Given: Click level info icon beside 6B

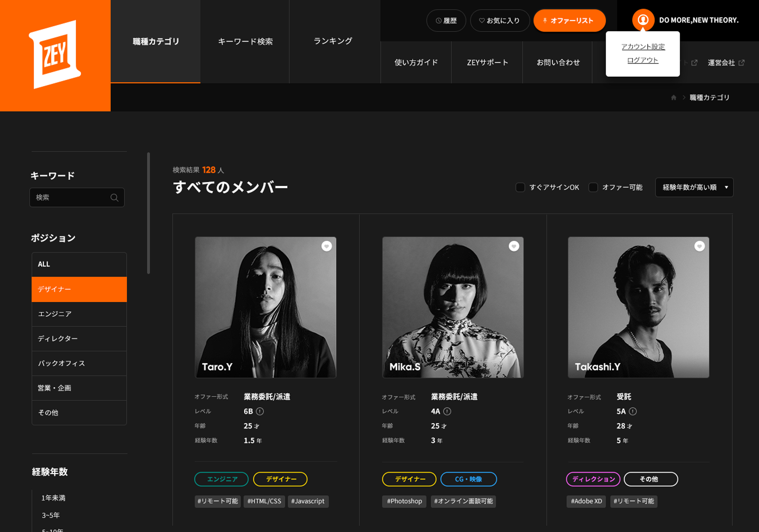Looking at the screenshot, I should pyautogui.click(x=260, y=411).
